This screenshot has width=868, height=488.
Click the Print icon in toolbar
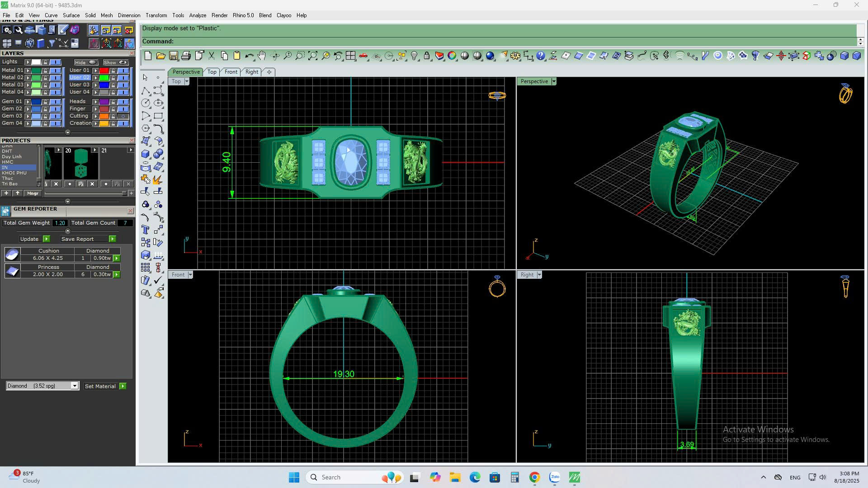pyautogui.click(x=186, y=56)
